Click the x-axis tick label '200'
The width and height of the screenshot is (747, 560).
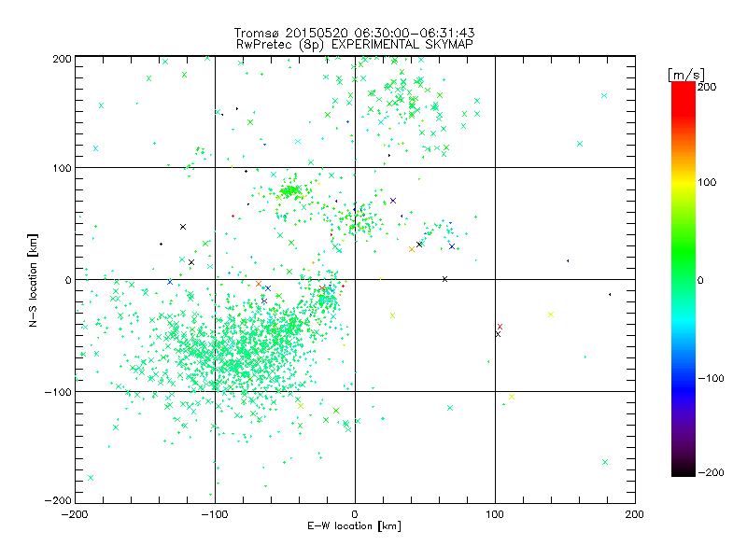coord(635,514)
